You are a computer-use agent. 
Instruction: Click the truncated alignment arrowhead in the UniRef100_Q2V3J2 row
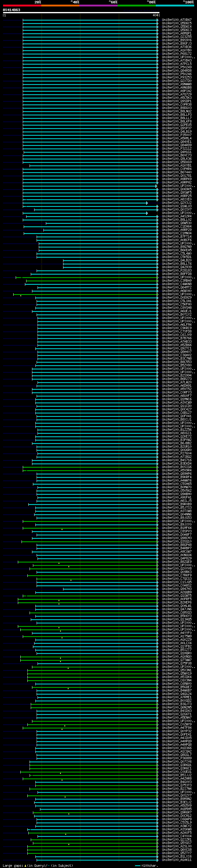click(x=147, y=203)
